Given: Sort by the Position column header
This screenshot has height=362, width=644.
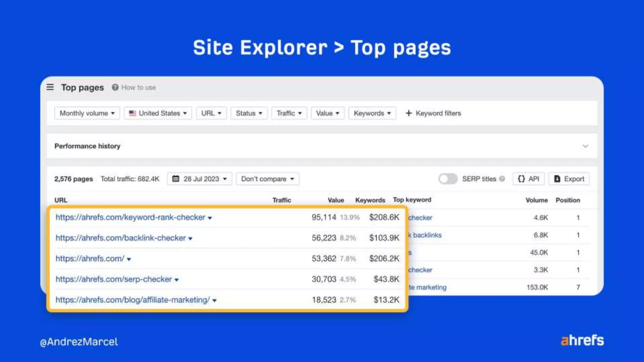Looking at the screenshot, I should (x=568, y=200).
